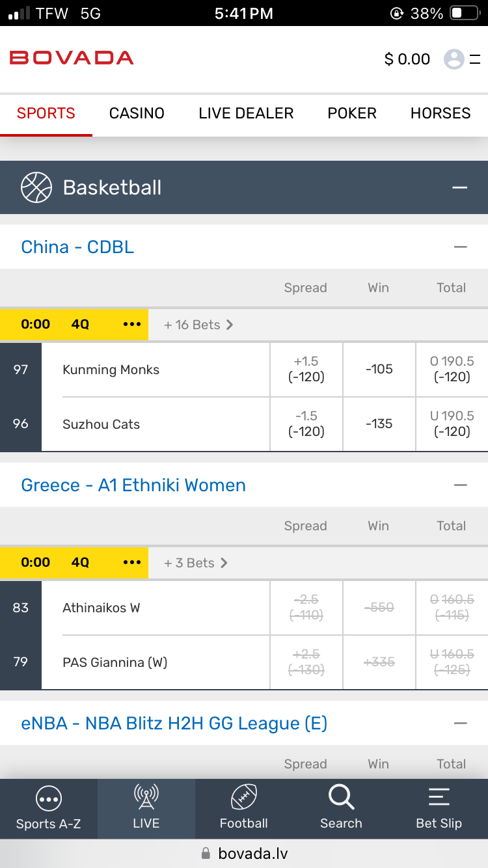The width and height of the screenshot is (488, 868).
Task: Open +16 Bets for Kunming game
Action: pyautogui.click(x=198, y=325)
